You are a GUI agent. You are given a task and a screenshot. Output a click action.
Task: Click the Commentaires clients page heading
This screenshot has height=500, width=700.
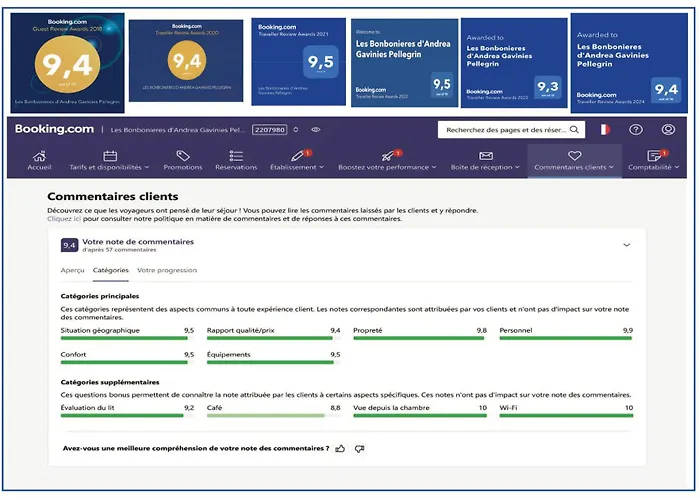click(x=113, y=196)
